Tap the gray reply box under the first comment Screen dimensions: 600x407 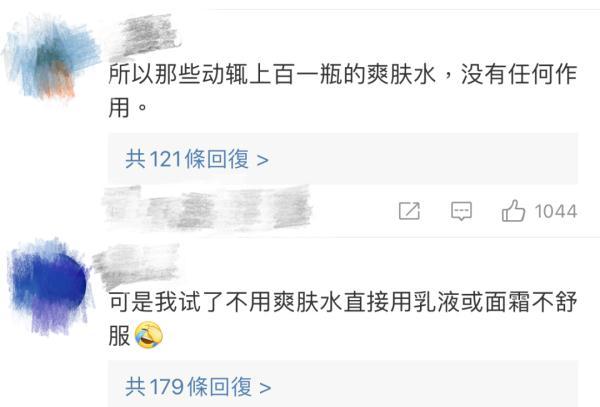coord(343,159)
